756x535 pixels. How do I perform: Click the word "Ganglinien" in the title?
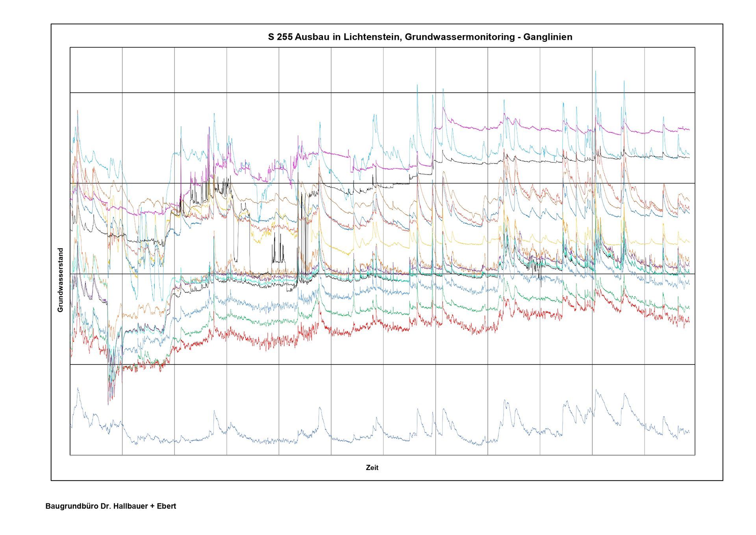(x=548, y=37)
